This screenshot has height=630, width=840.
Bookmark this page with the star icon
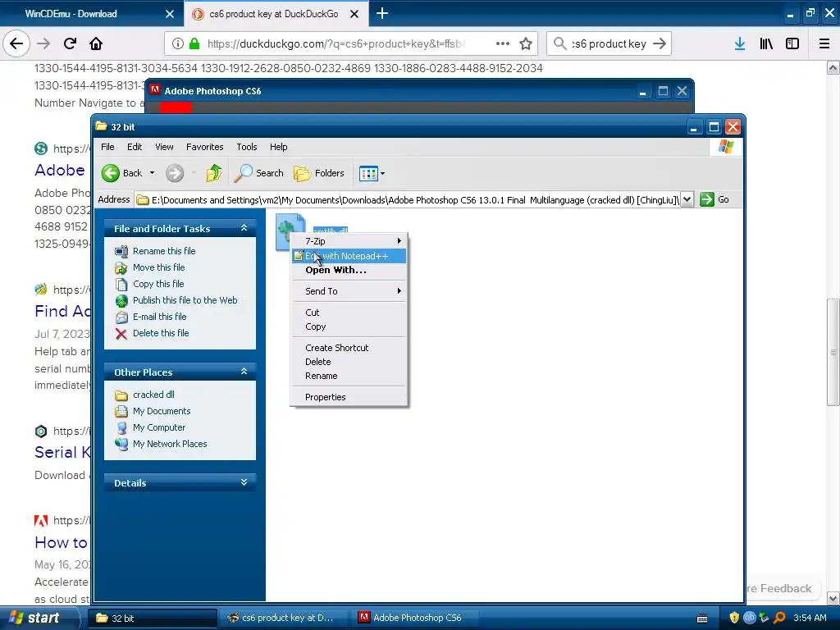[526, 43]
